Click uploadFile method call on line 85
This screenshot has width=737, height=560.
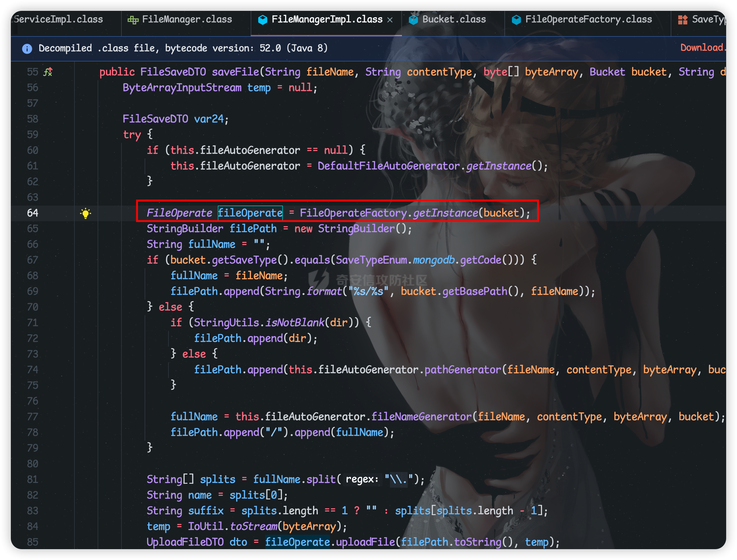pos(365,542)
